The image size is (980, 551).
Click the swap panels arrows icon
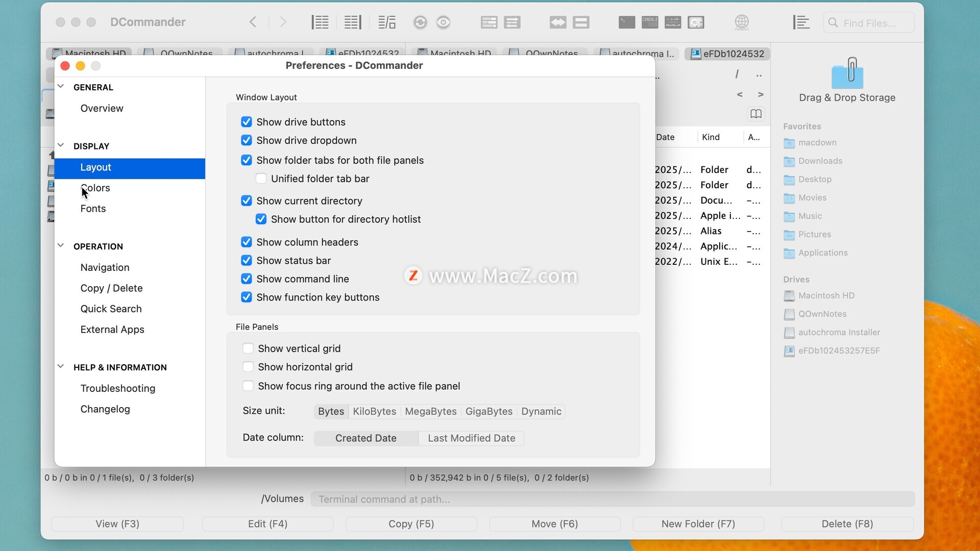click(512, 22)
